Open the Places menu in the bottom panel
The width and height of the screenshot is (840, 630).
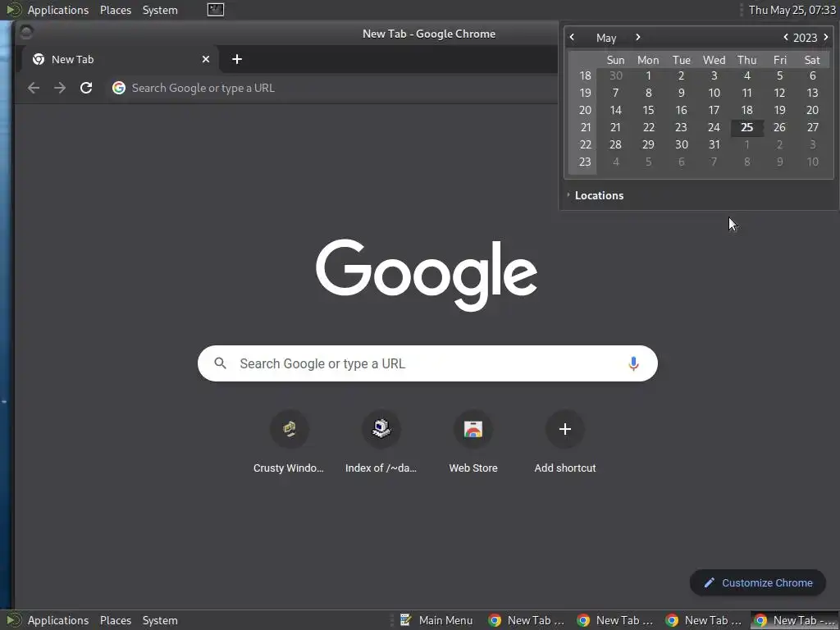coord(115,620)
